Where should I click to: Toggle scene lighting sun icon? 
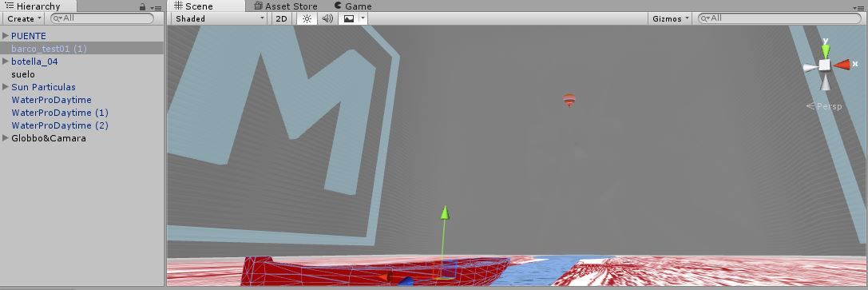(x=307, y=18)
